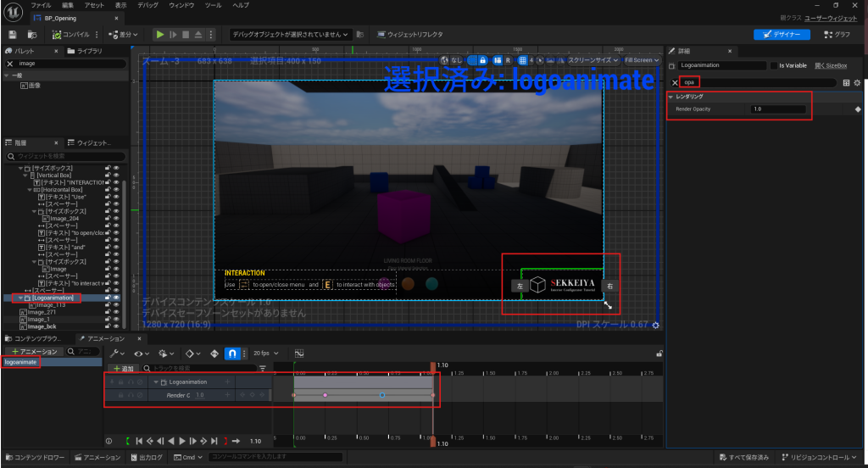Image resolution: width=868 pixels, height=468 pixels.
Task: Click the 追加 add track button
Action: point(123,369)
